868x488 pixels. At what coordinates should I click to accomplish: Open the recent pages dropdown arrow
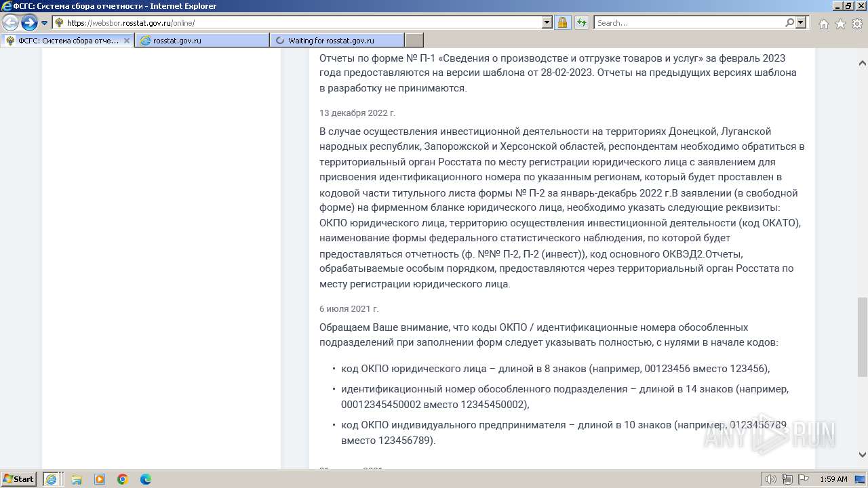(45, 23)
